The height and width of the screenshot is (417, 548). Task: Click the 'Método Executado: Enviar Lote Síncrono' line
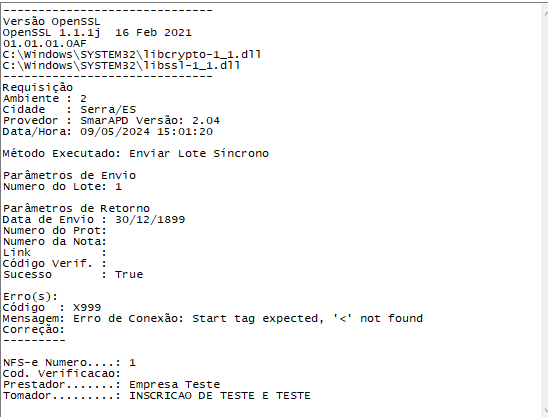click(x=136, y=153)
